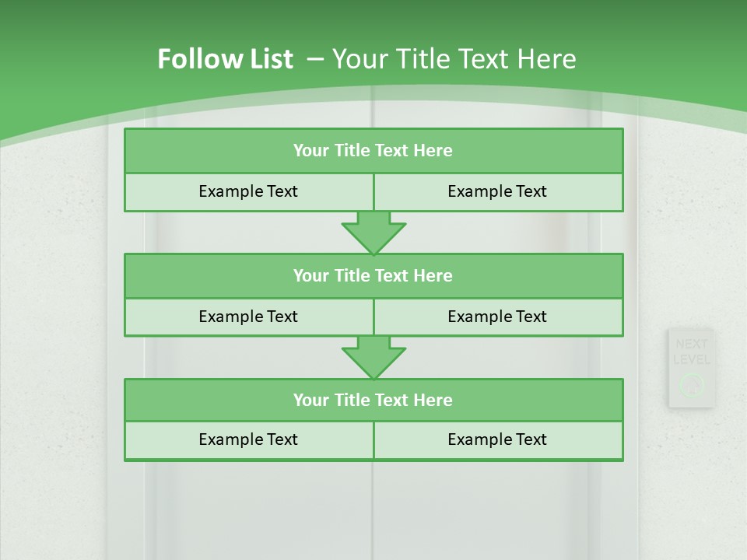
Task: Click the second green down arrow
Action: 373,358
